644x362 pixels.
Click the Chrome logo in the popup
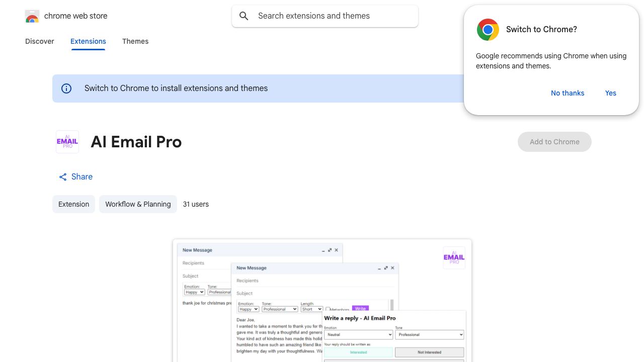pos(488,30)
